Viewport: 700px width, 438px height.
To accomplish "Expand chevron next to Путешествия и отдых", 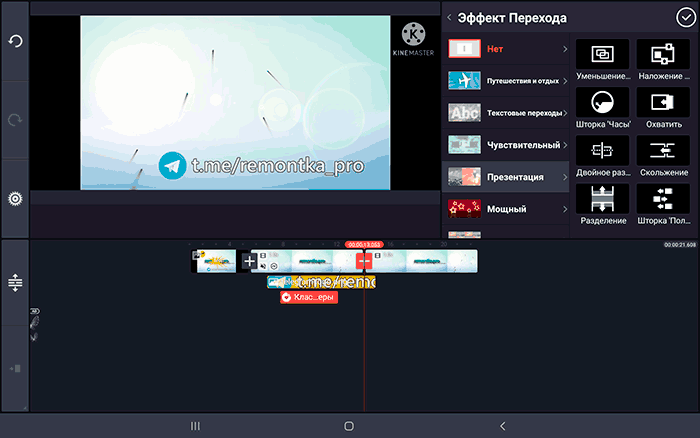I will coord(565,81).
